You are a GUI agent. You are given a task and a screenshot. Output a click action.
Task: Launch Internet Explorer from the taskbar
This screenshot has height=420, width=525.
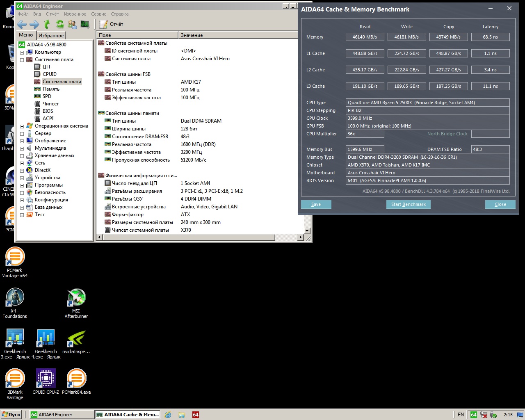(168, 415)
